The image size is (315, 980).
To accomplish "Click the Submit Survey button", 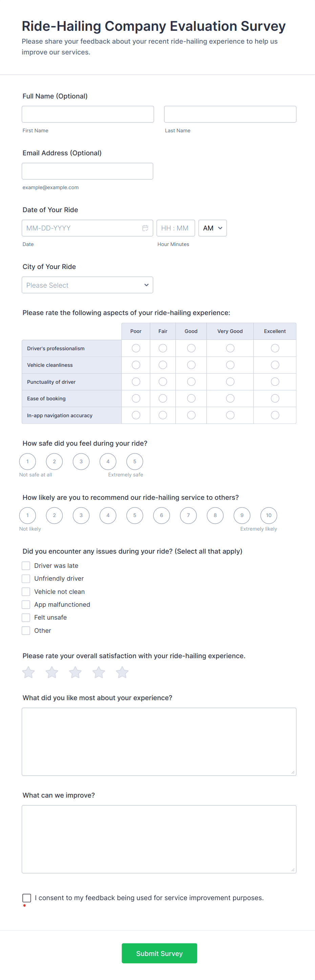I will pyautogui.click(x=159, y=953).
